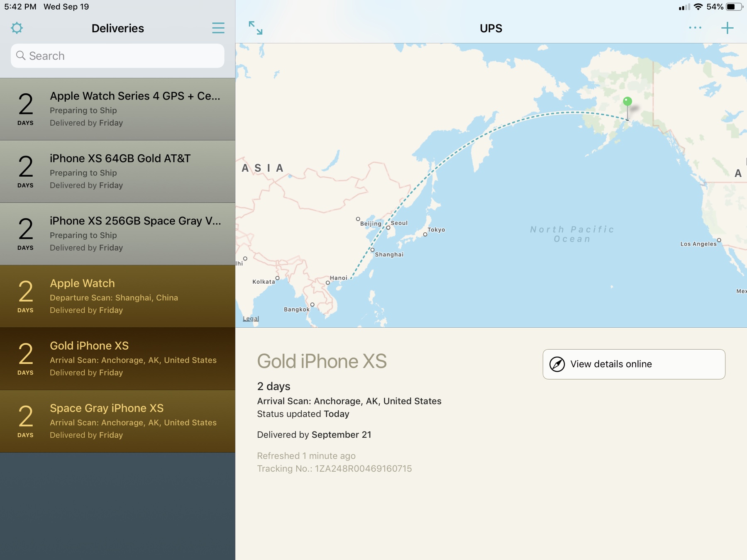The height and width of the screenshot is (560, 747).
Task: Check the battery status icon
Action: coord(734,7)
